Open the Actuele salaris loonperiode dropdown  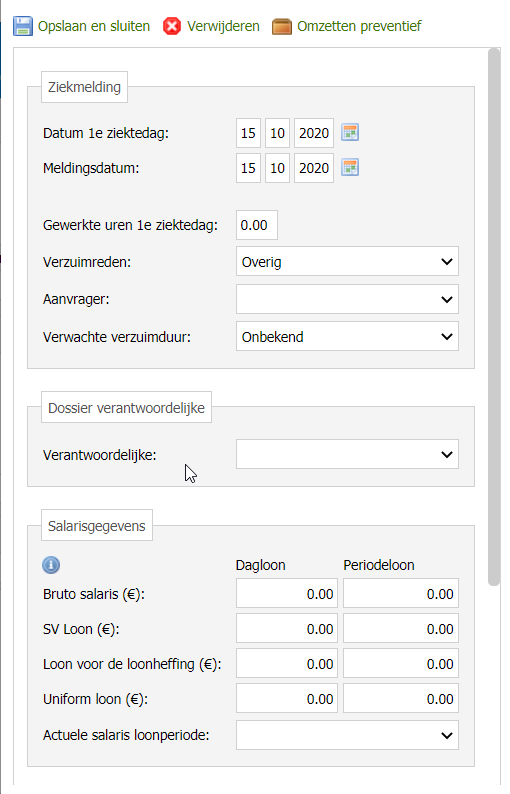point(347,735)
